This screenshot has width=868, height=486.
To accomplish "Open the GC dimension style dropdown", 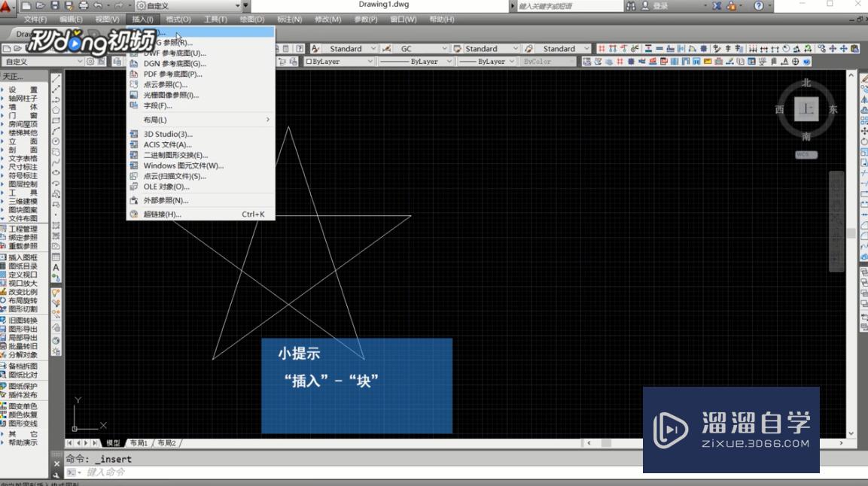I will [444, 49].
